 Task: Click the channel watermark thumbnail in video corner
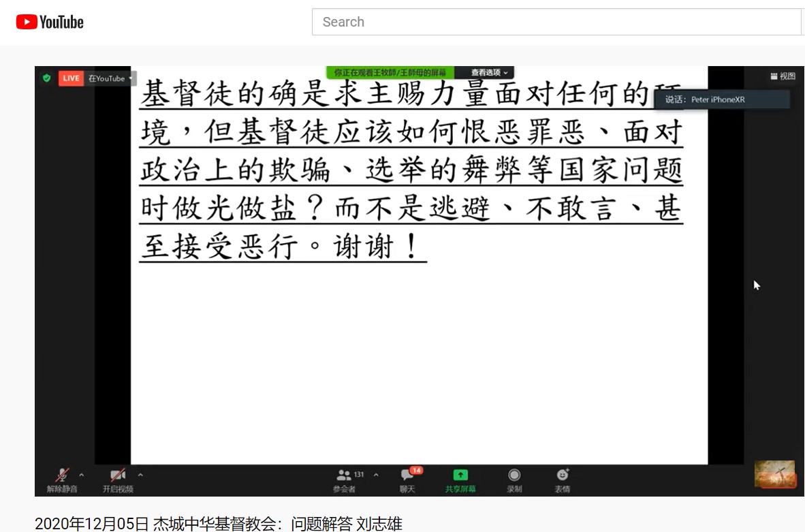tap(774, 474)
